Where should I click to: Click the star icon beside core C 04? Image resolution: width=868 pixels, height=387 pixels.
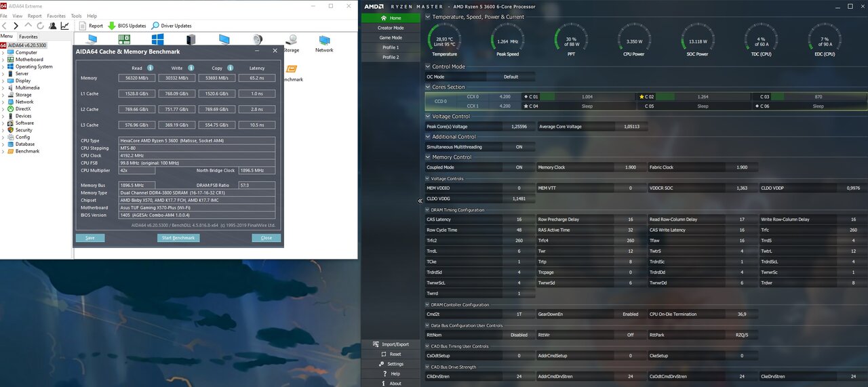pyautogui.click(x=526, y=106)
